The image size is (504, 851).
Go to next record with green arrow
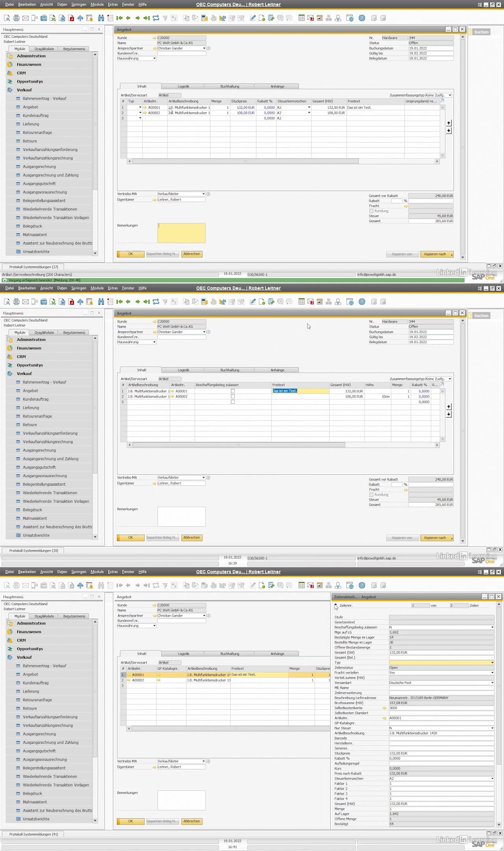(137, 18)
